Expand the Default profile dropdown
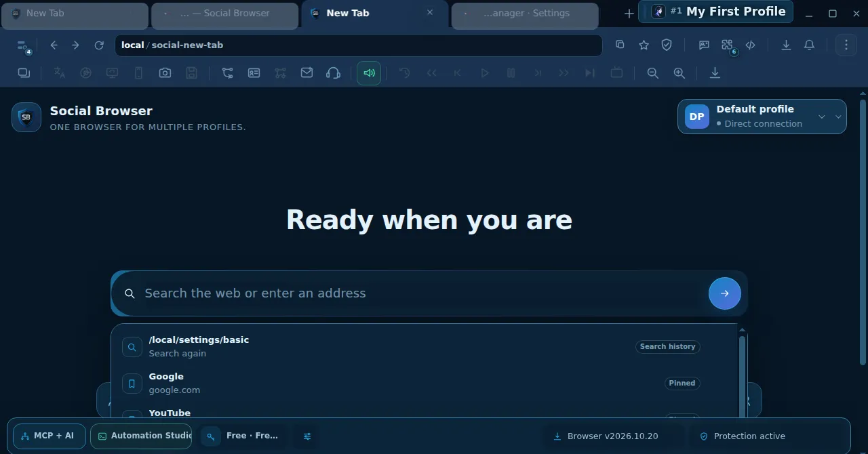Screen dimensions: 868x454 [x=762, y=117]
